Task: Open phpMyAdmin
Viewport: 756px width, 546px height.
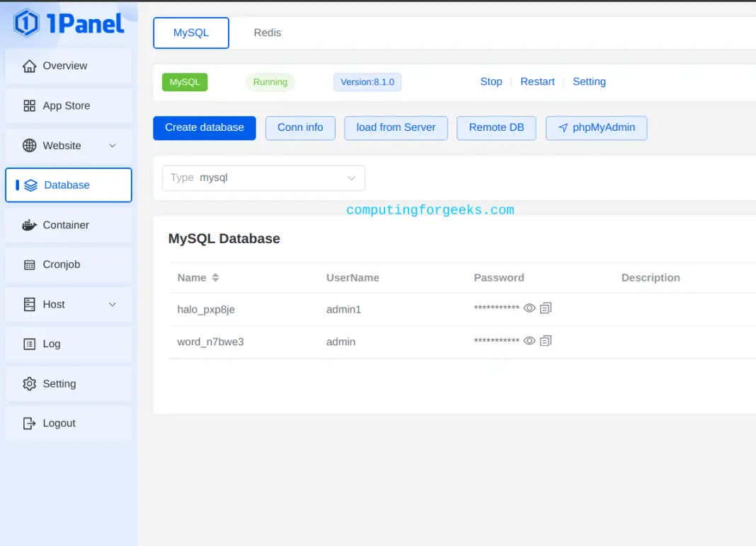Action: click(x=596, y=128)
